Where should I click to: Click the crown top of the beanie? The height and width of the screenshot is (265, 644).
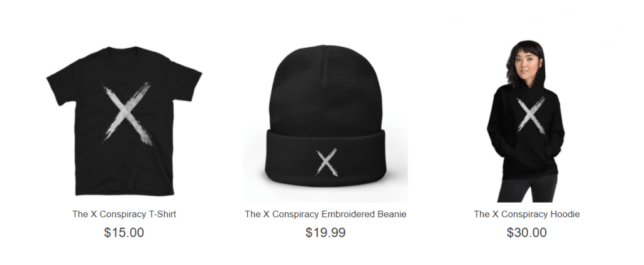pyautogui.click(x=325, y=57)
